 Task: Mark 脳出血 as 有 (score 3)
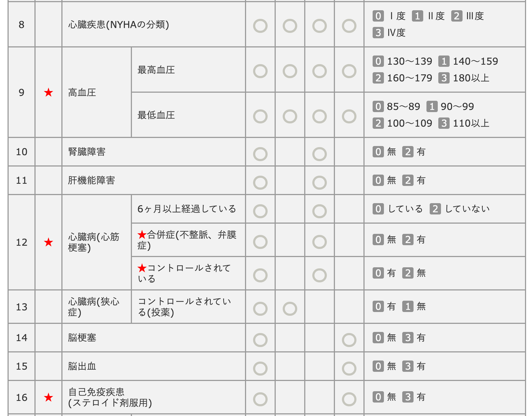click(349, 369)
